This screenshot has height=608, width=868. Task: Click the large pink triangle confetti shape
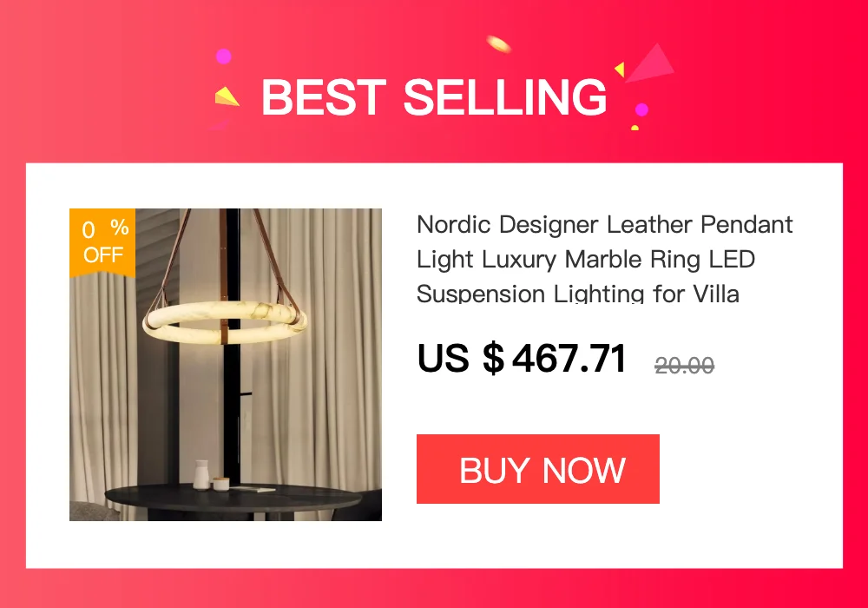tap(652, 63)
